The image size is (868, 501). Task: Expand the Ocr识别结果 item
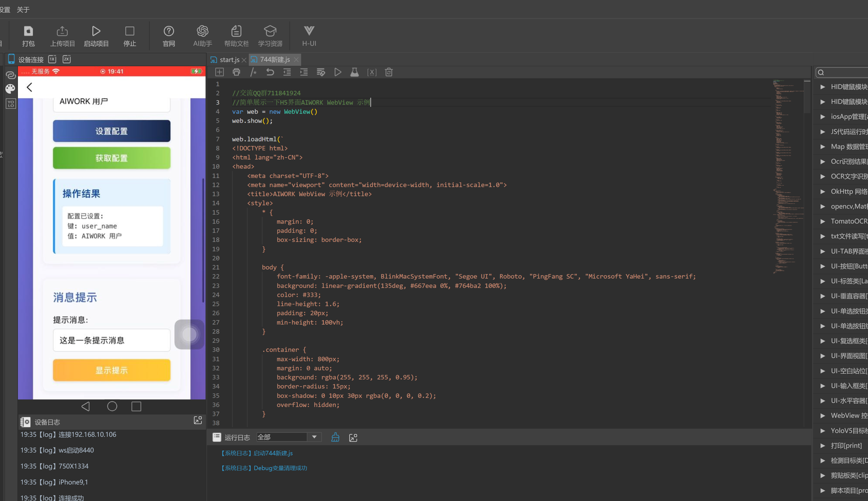[823, 162]
